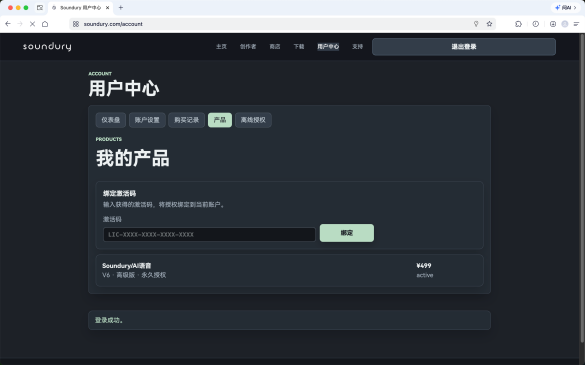
Task: Click the history clock icon in the toolbar
Action: (535, 24)
